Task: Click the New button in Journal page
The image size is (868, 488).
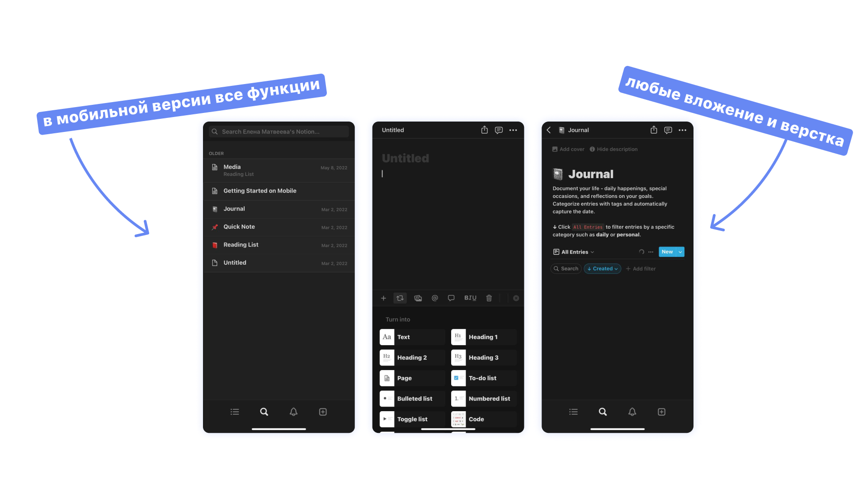Action: click(x=667, y=251)
